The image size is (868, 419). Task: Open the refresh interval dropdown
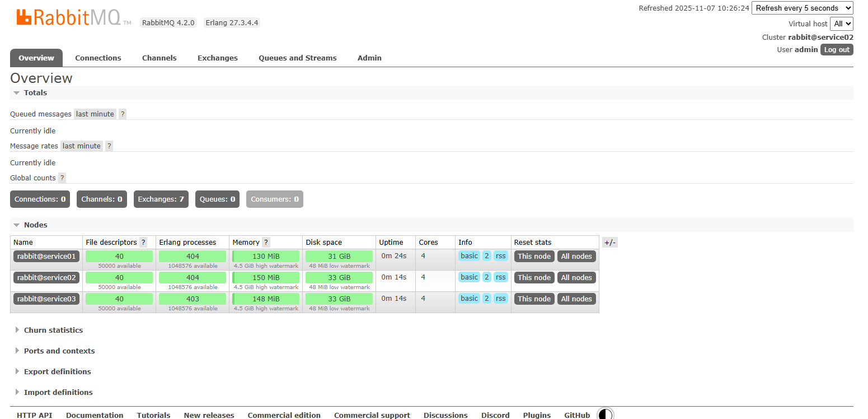click(x=802, y=8)
